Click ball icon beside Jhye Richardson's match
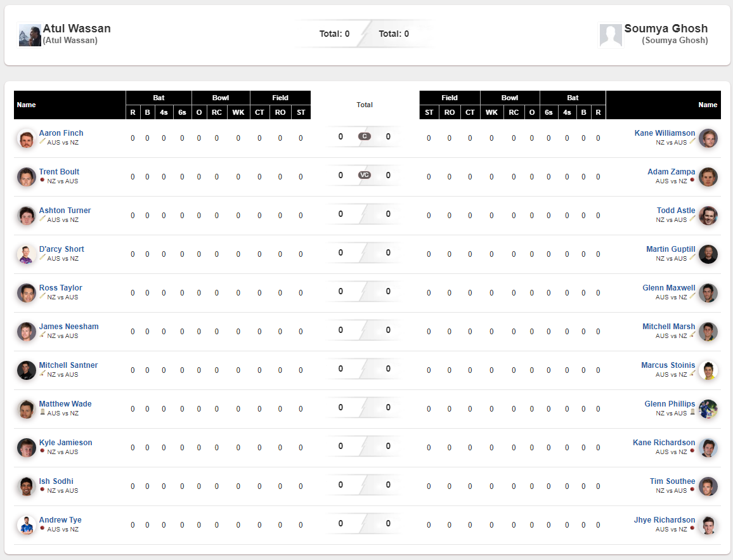The image size is (733, 560). click(x=692, y=529)
